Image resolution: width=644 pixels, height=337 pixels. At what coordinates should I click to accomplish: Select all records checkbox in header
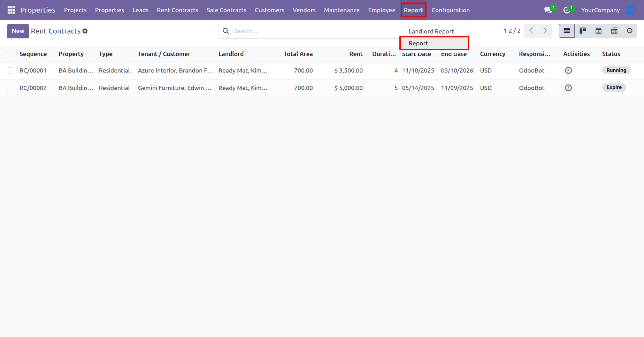[10, 54]
